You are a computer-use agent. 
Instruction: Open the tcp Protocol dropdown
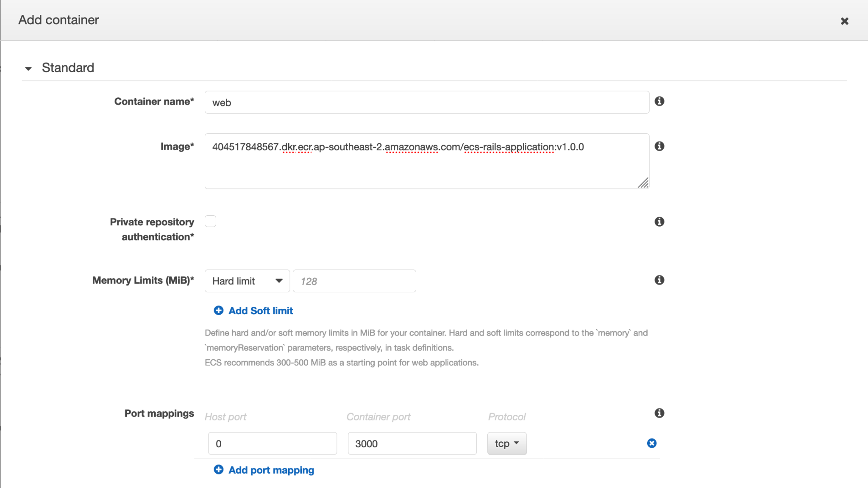[x=507, y=443]
